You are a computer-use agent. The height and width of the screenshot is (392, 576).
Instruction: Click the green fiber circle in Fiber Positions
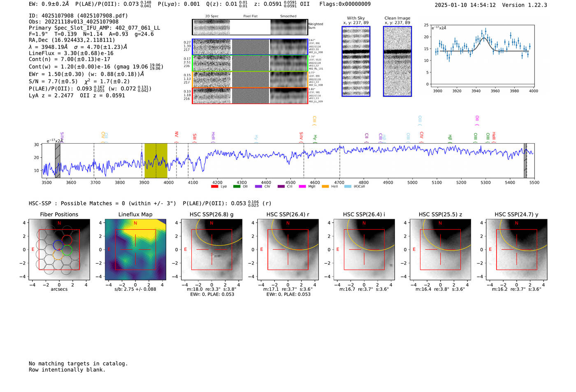(67, 250)
